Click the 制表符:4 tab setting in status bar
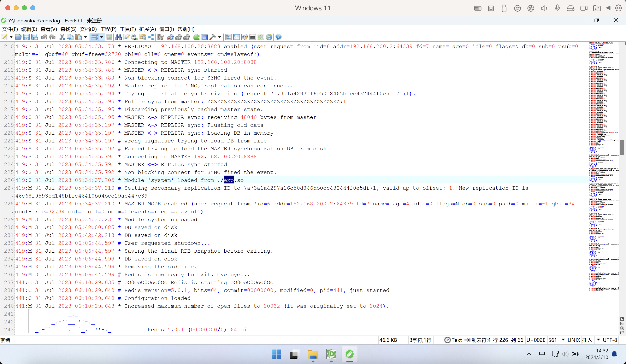The height and width of the screenshot is (364, 626). click(478, 340)
